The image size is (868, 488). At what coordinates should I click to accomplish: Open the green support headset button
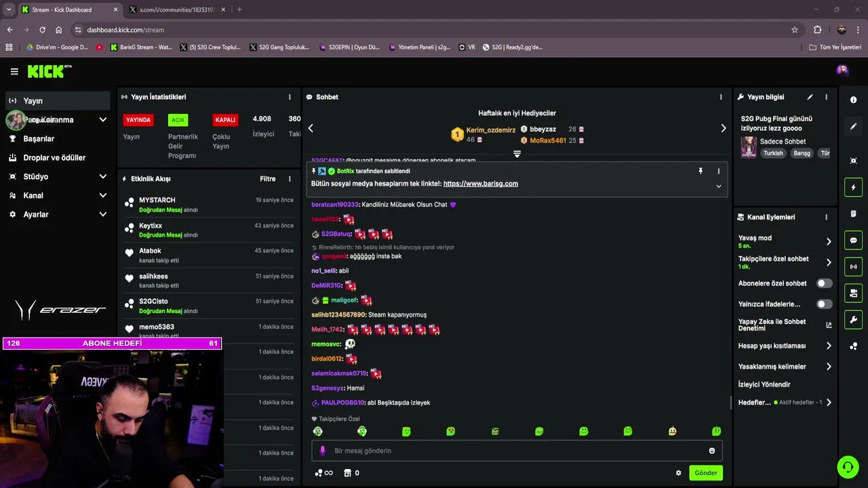click(x=848, y=467)
